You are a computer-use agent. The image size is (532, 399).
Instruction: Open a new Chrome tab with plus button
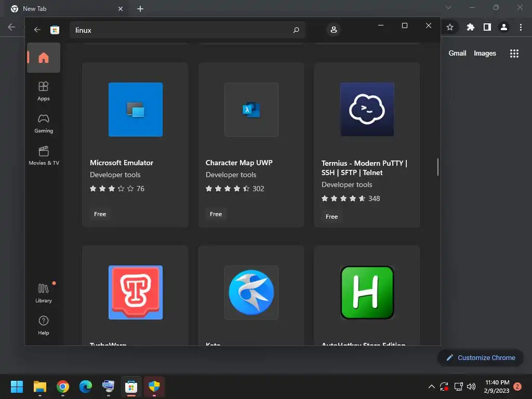pyautogui.click(x=140, y=9)
